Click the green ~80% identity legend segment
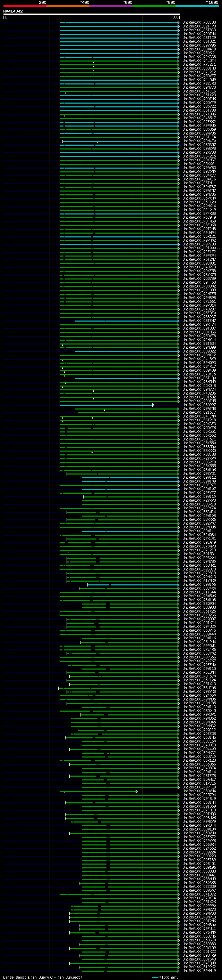This screenshot has width=222, height=980. (154, 6)
